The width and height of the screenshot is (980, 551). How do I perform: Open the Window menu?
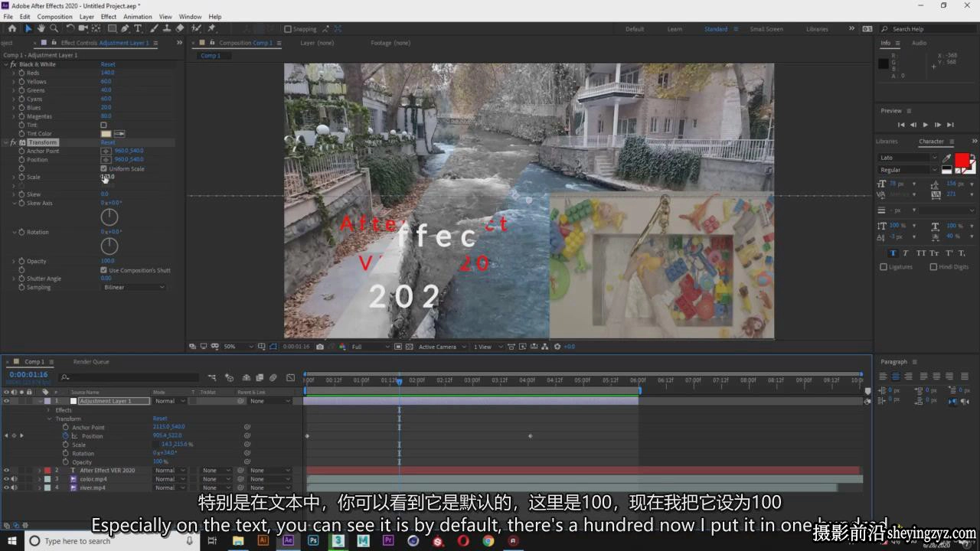tap(191, 16)
